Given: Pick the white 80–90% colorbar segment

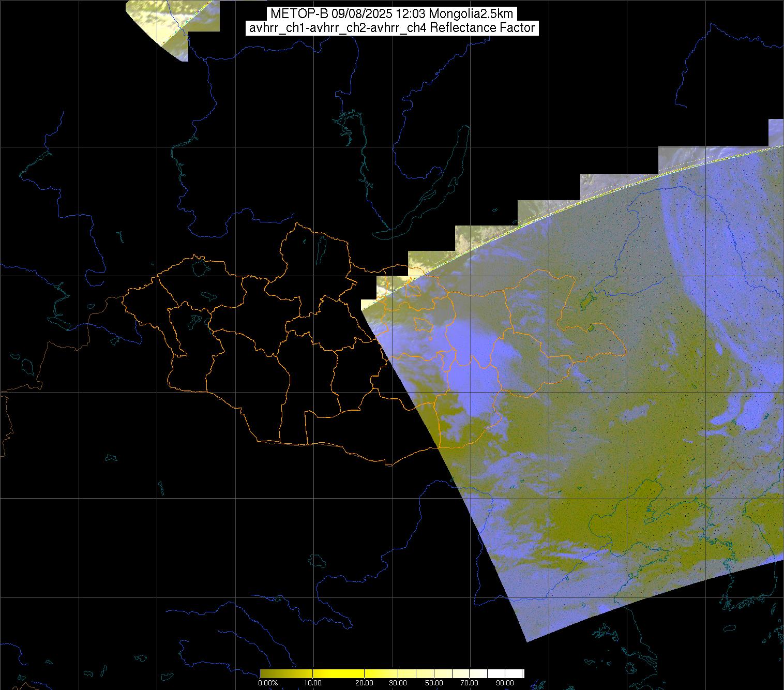Looking at the screenshot, I should click(496, 673).
